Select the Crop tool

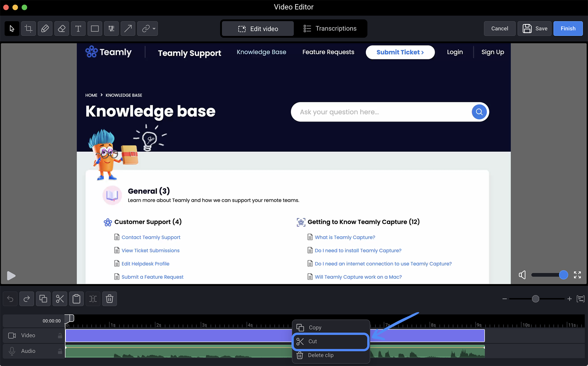pyautogui.click(x=28, y=29)
